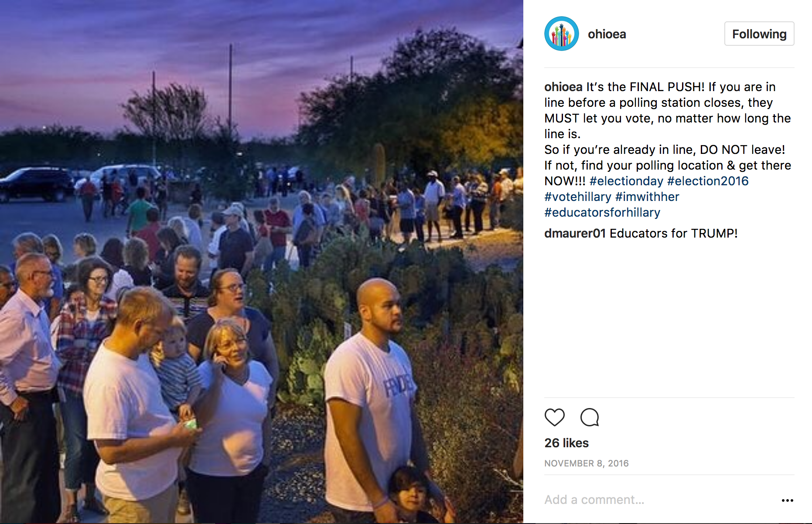Open the #electionday hashtag

pos(626,181)
